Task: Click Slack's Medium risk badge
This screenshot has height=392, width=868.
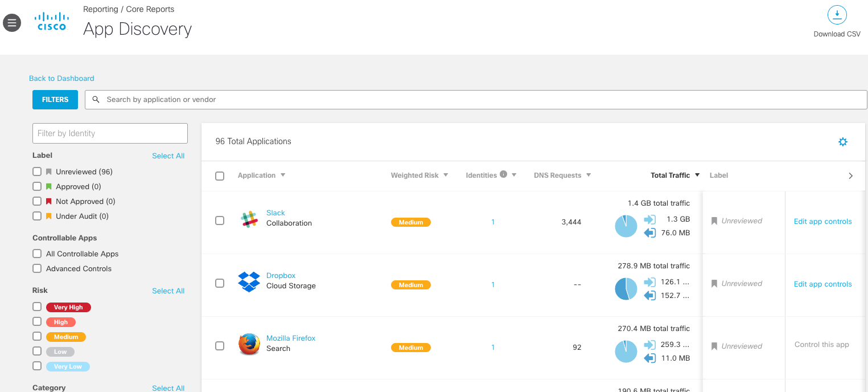Action: point(411,222)
